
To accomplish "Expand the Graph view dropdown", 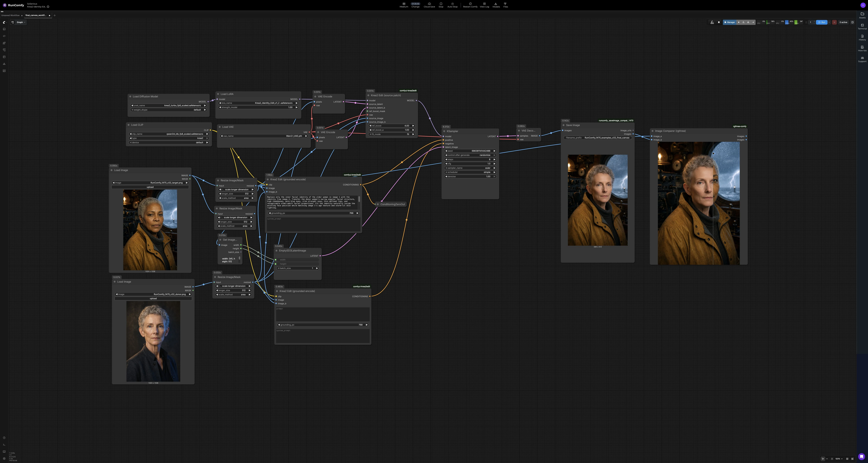I will 18,22.
